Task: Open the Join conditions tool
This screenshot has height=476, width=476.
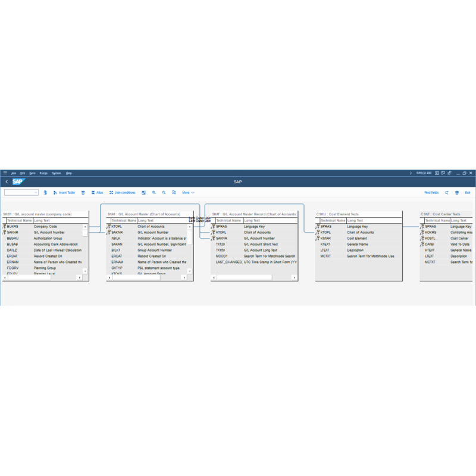Action: click(x=123, y=192)
